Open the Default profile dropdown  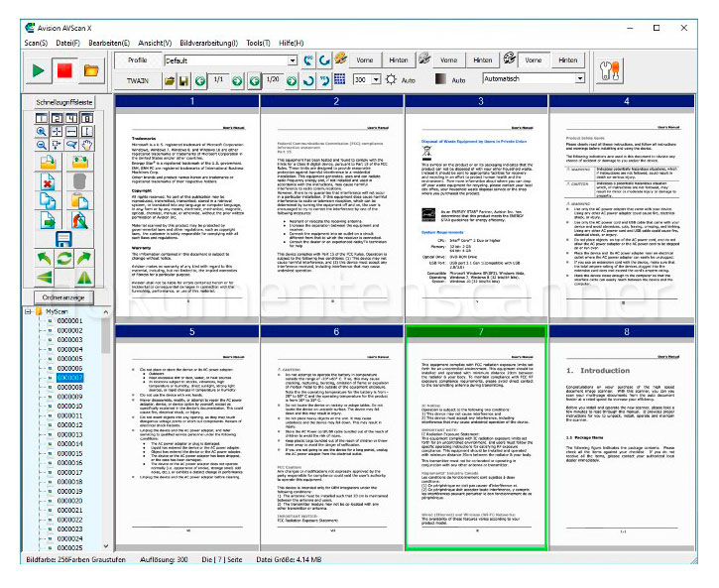point(293,60)
